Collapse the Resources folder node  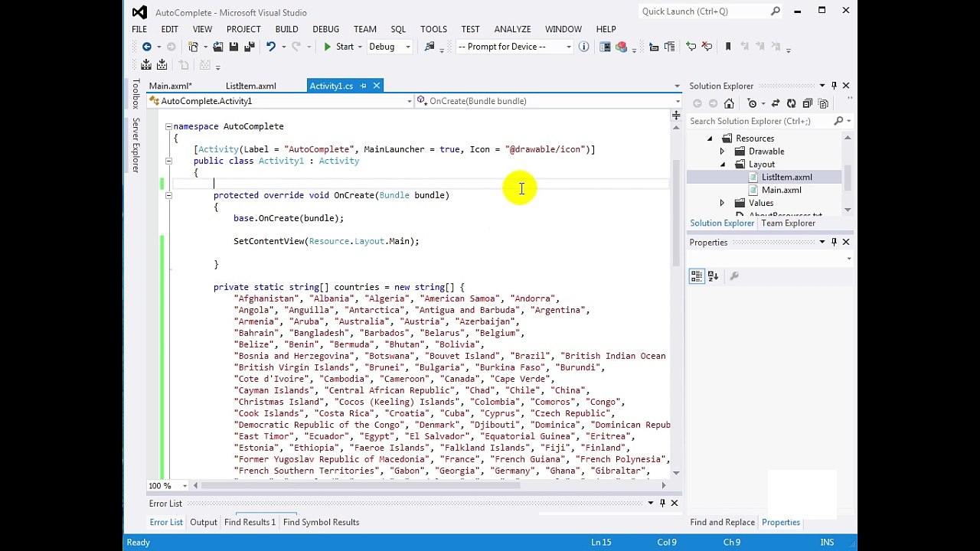[x=709, y=139]
